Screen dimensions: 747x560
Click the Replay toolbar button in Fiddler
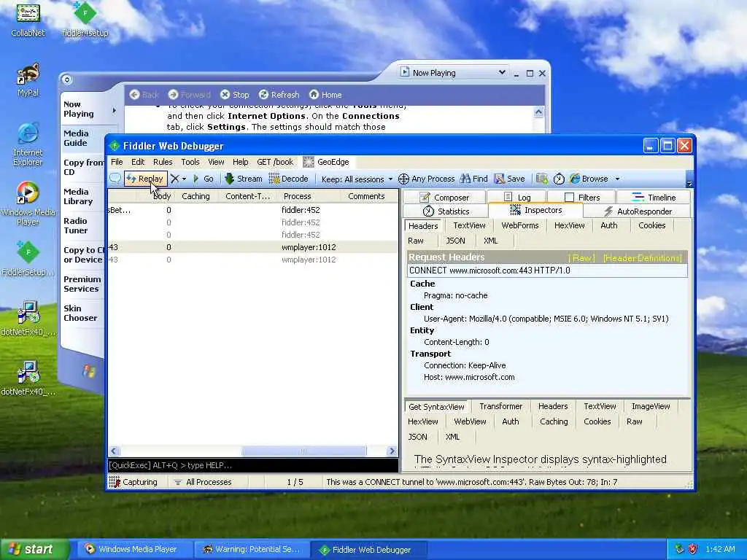(145, 179)
